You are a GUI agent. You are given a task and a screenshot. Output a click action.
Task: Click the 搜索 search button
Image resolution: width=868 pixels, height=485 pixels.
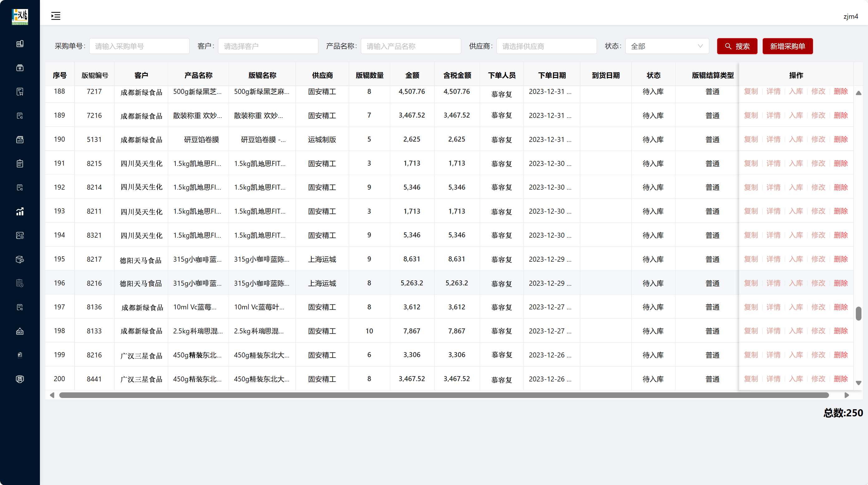coord(737,46)
